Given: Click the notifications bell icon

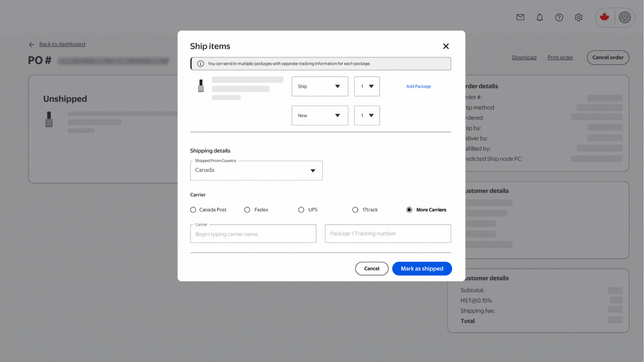Looking at the screenshot, I should pyautogui.click(x=539, y=17).
